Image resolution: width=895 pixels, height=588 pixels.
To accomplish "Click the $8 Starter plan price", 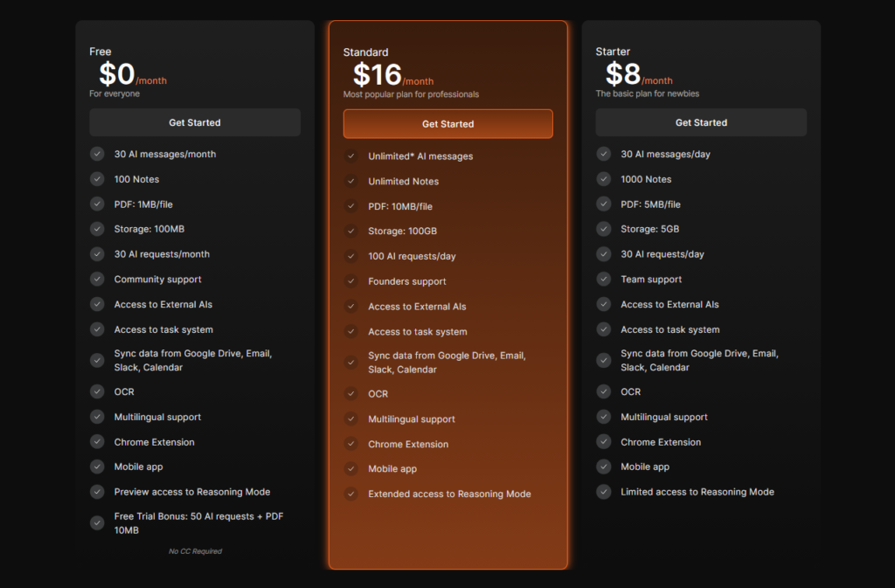I will coord(623,73).
